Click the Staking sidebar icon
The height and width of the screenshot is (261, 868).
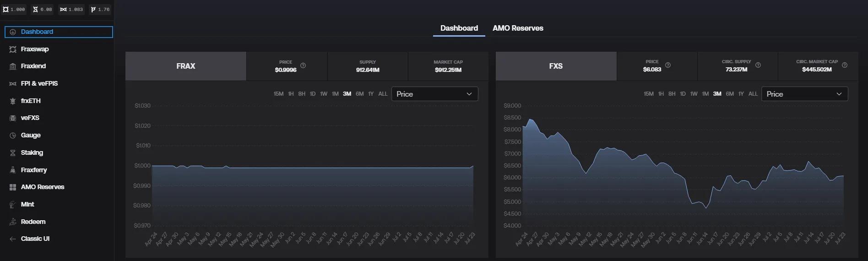click(x=13, y=152)
